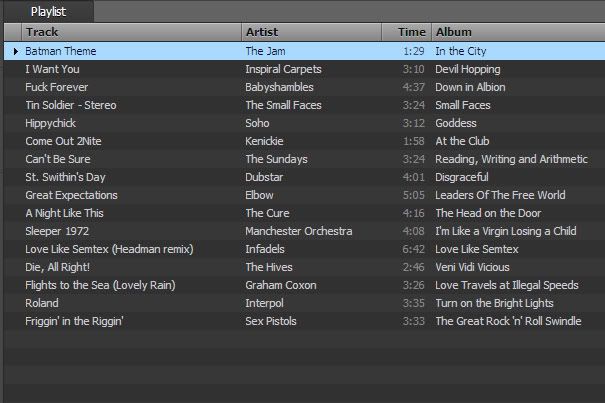Viewport: 605px width, 403px height.
Task: Click the now-playing arrow beside Batman Theme
Action: click(x=16, y=50)
